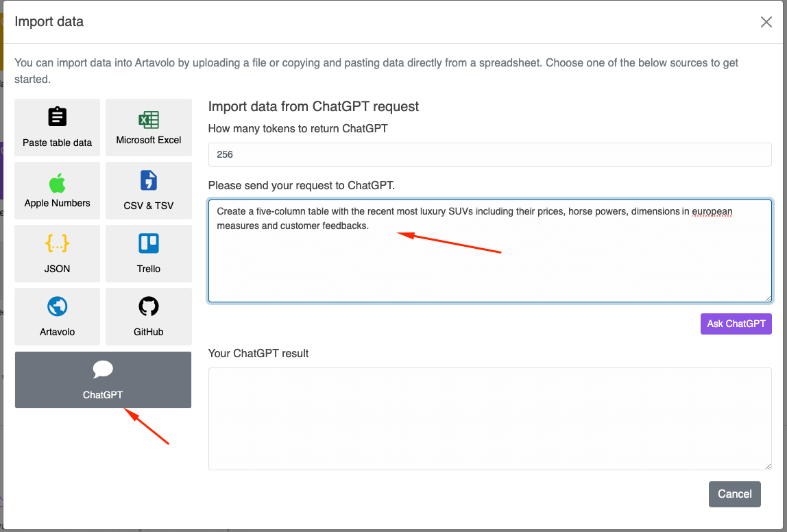Click the 'How many tokens to return ChatGPT' label

[x=298, y=128]
